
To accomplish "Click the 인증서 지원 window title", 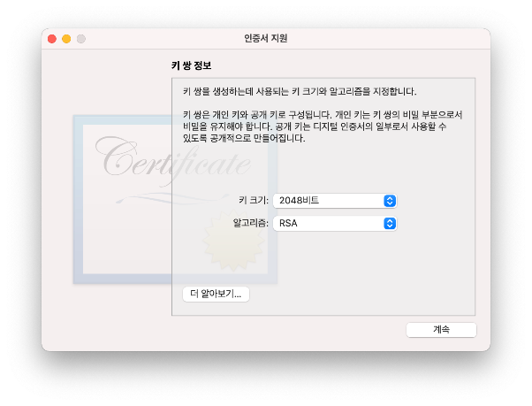I will (266, 38).
